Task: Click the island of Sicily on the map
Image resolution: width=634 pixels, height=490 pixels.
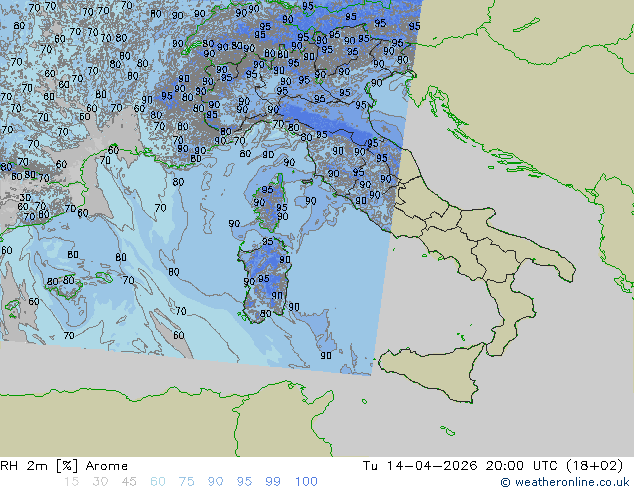Action: click(x=435, y=372)
